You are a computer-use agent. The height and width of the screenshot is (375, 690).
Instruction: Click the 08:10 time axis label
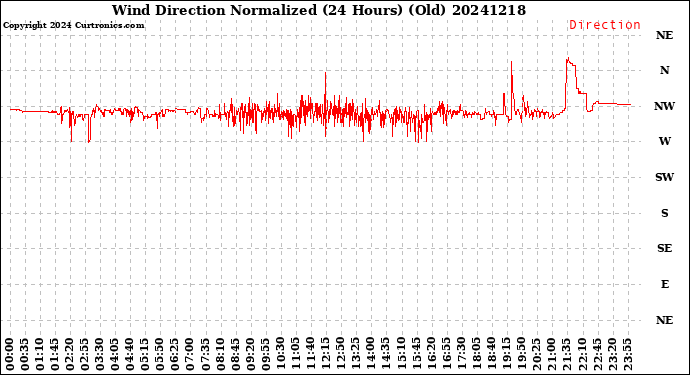tap(220, 355)
